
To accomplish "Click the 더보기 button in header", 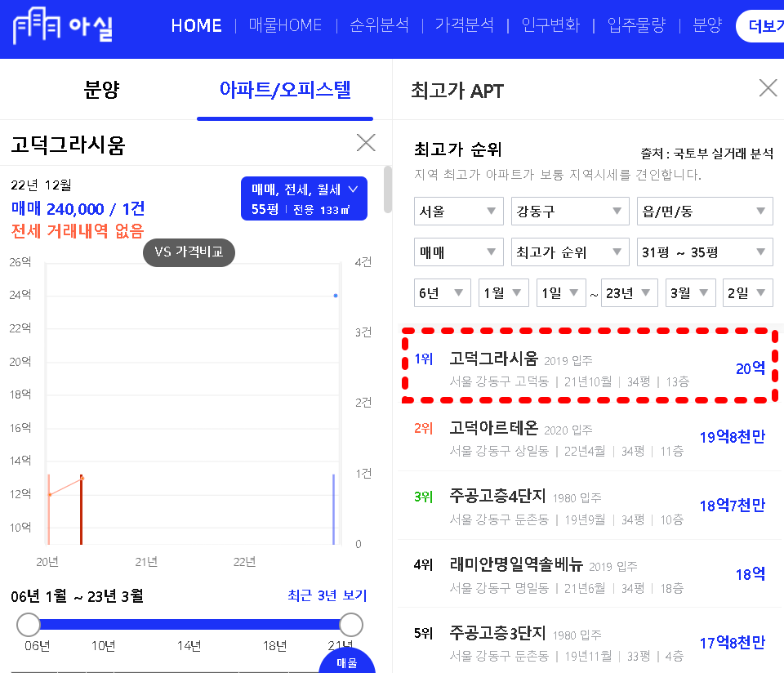I will coord(760,26).
